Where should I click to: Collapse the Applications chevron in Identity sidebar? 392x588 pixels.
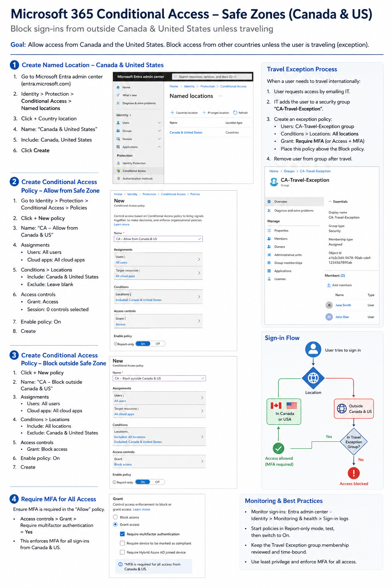159,147
